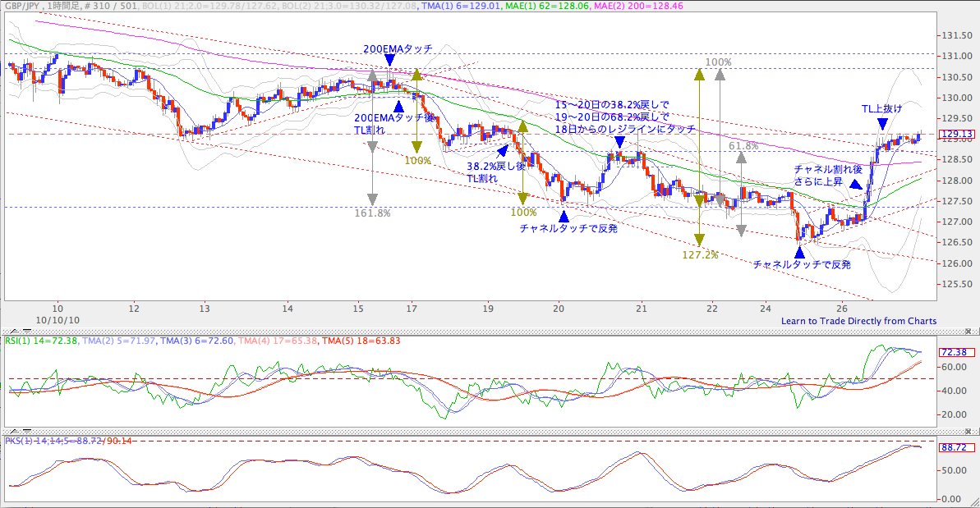
Task: Click the TMA(1) 6=129.01 legend entry
Action: point(462,6)
